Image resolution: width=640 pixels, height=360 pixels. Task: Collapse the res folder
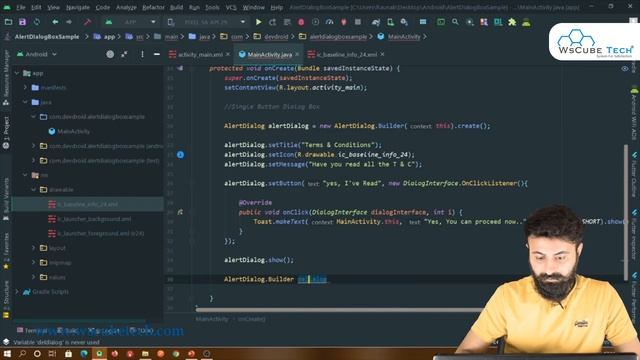point(25,175)
